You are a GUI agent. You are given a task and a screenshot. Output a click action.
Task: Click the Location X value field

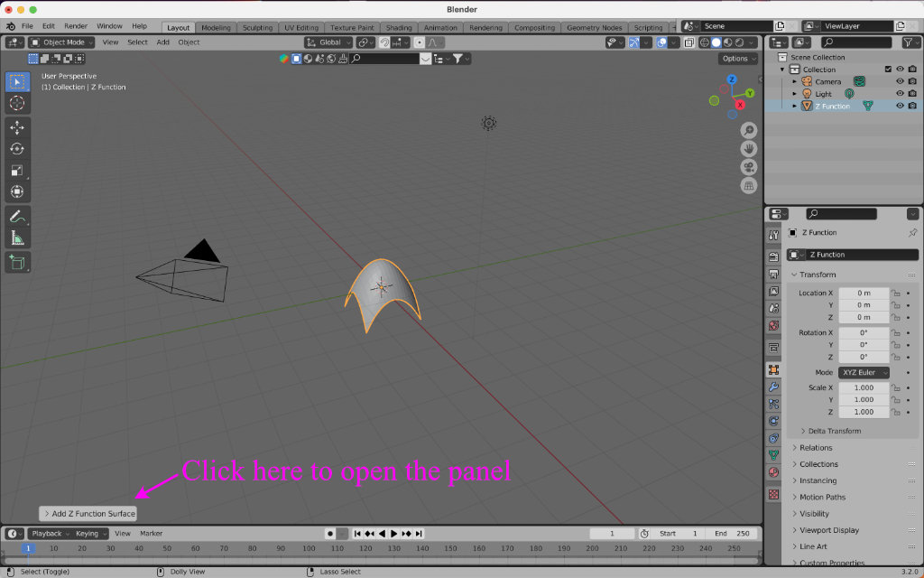(x=864, y=294)
